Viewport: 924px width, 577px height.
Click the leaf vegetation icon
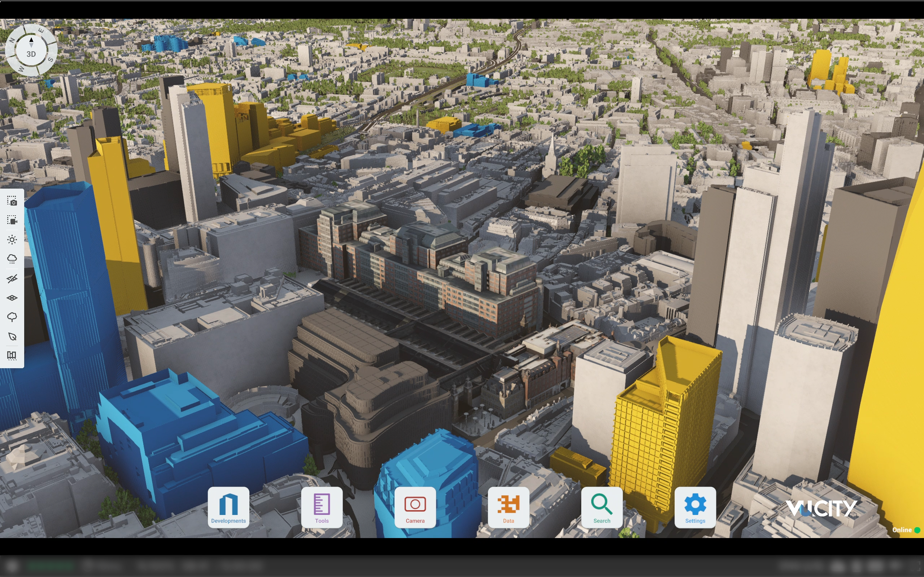[12, 336]
